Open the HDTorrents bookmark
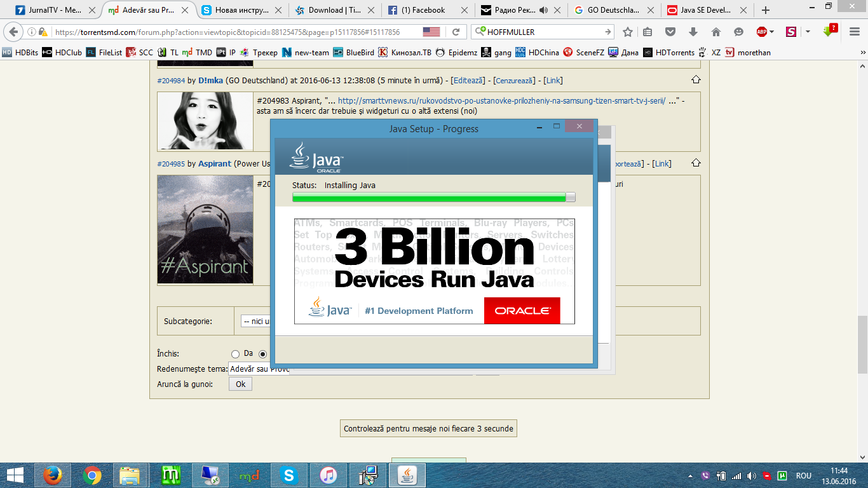The width and height of the screenshot is (868, 488). coord(669,53)
